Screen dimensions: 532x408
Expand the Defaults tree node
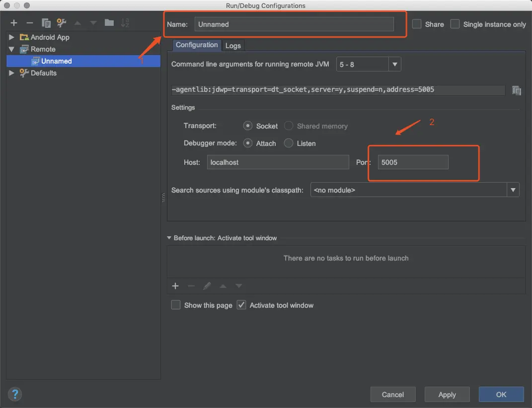11,73
